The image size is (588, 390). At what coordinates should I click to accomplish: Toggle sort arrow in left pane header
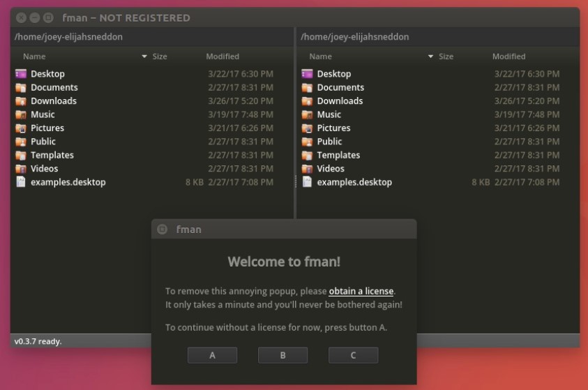[144, 57]
